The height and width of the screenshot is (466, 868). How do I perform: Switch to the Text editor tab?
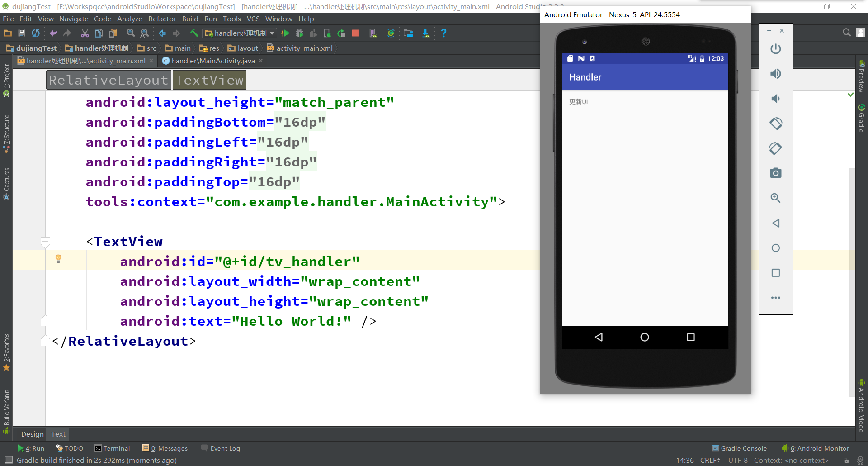point(58,434)
